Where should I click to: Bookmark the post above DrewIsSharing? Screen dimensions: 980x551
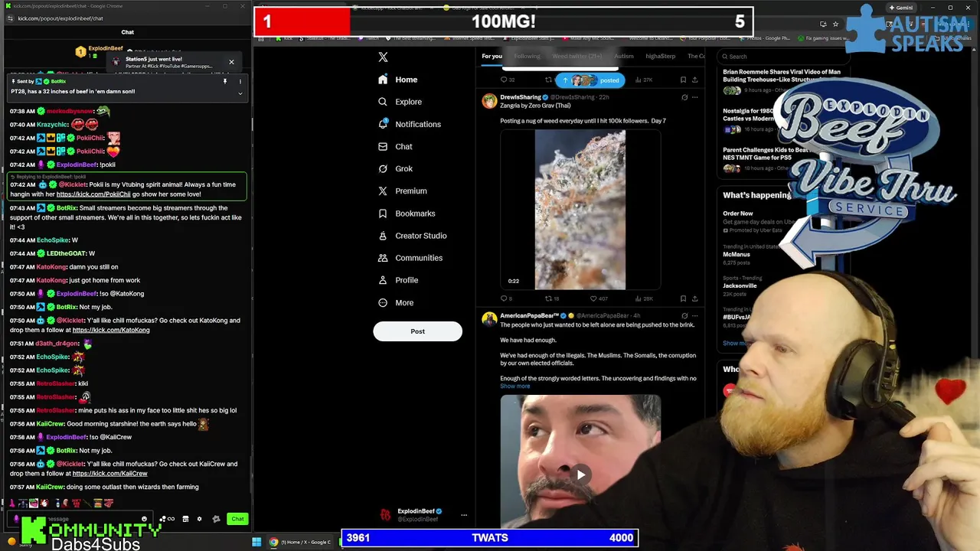pyautogui.click(x=683, y=80)
